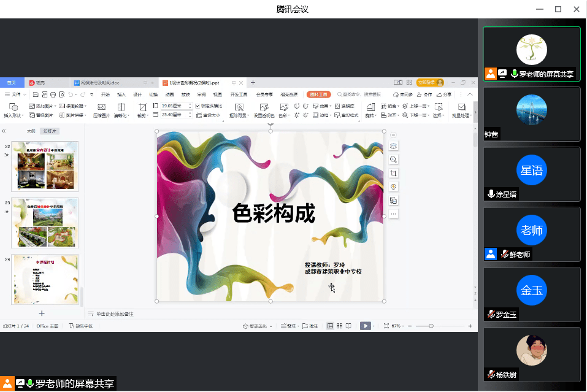587x392 pixels.
Task: Toggle 杨铁尉's muted microphone icon
Action: click(x=490, y=374)
